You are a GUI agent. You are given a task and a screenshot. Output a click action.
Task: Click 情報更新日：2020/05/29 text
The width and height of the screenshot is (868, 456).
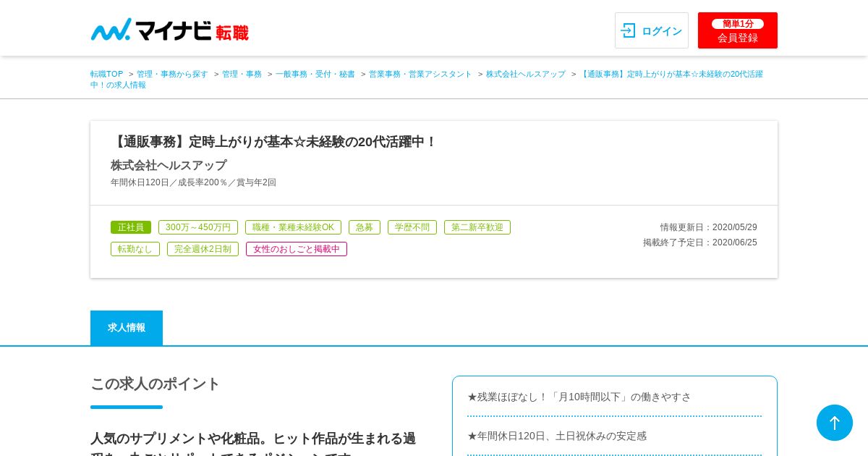pyautogui.click(x=709, y=227)
